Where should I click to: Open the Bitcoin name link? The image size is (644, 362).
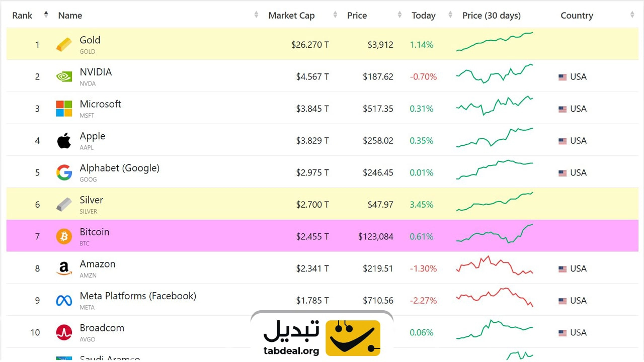(x=94, y=232)
